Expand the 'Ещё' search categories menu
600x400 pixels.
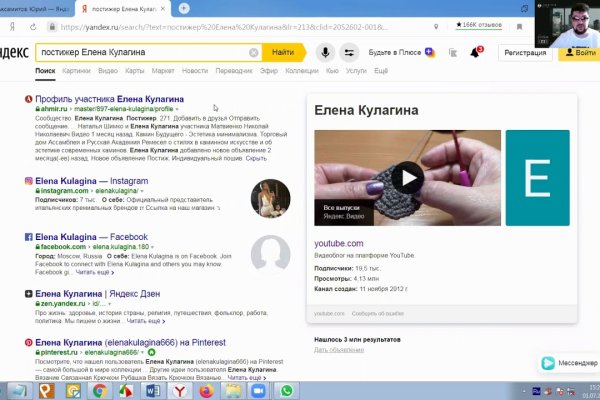pyautogui.click(x=381, y=72)
